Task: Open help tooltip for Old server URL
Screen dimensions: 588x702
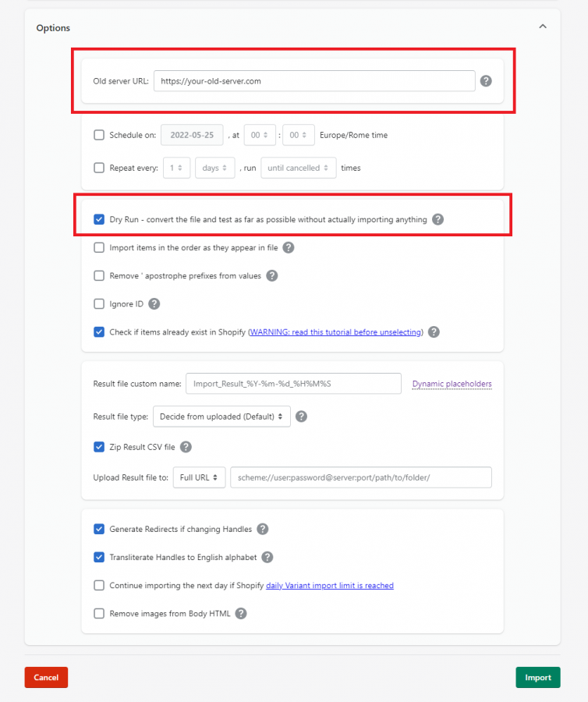Action: [486, 80]
